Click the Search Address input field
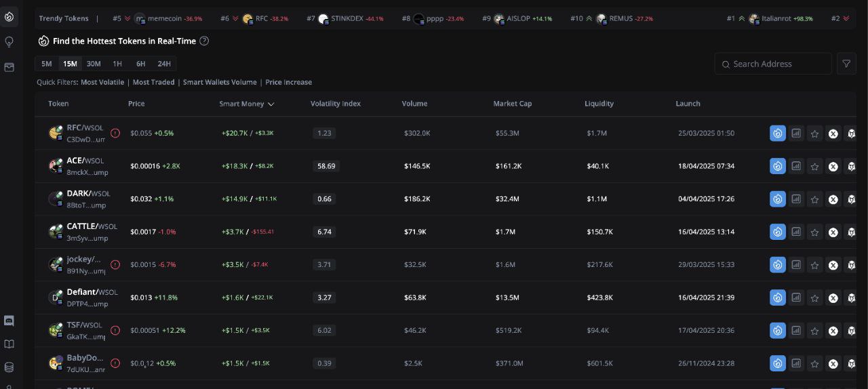868x389 pixels. pos(773,64)
